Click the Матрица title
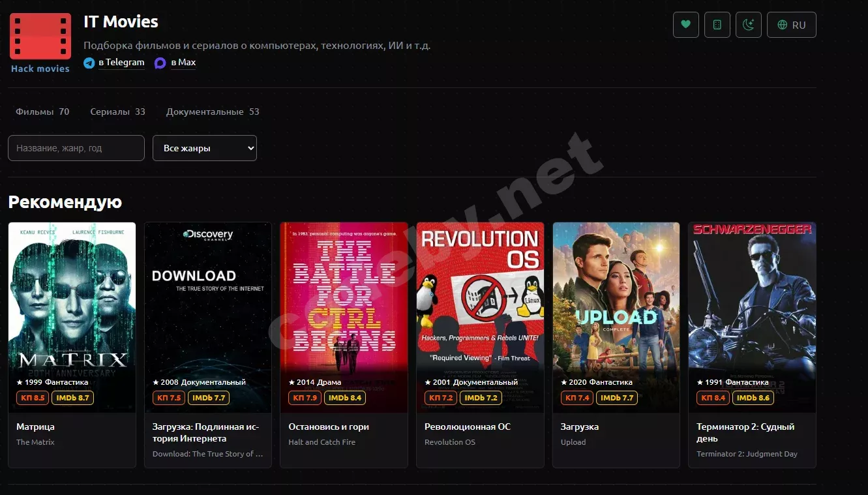The image size is (868, 495). click(36, 427)
